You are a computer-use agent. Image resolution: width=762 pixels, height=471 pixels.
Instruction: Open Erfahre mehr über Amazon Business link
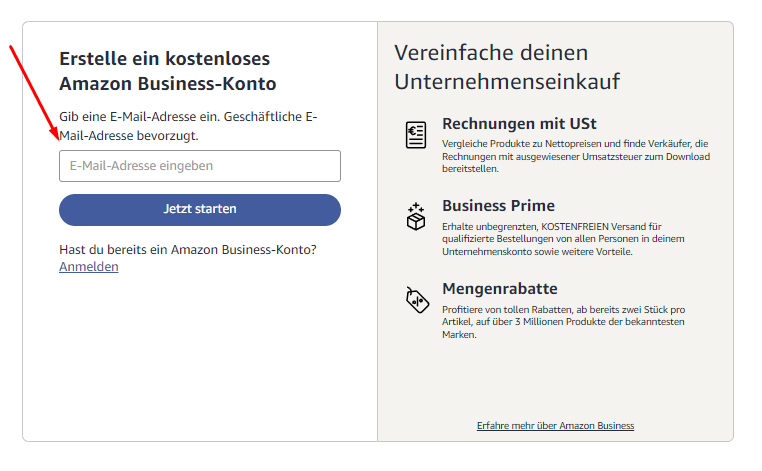coord(555,426)
